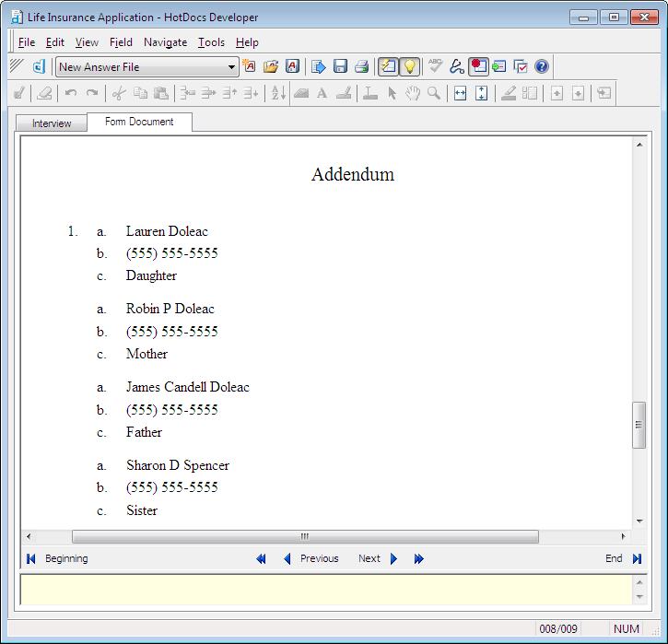668x644 pixels.
Task: Click the Lauren Doleac name field
Action: (x=167, y=231)
